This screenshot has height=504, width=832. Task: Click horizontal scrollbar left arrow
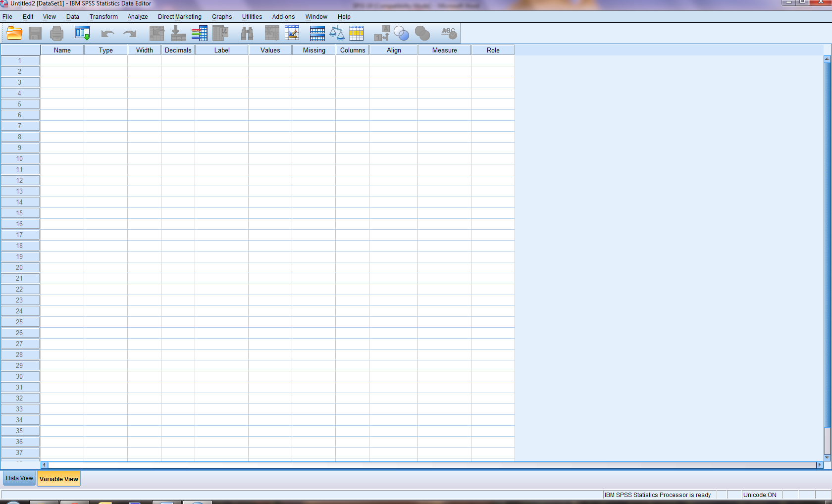45,465
